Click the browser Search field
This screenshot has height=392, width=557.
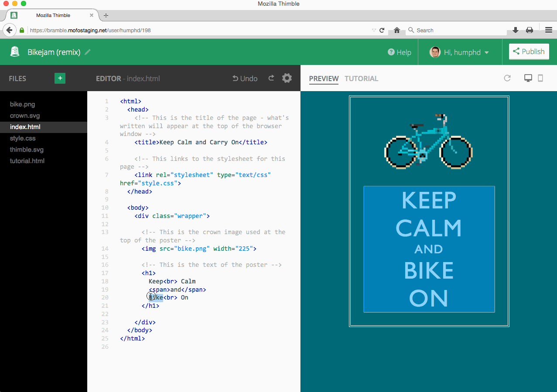pyautogui.click(x=456, y=31)
